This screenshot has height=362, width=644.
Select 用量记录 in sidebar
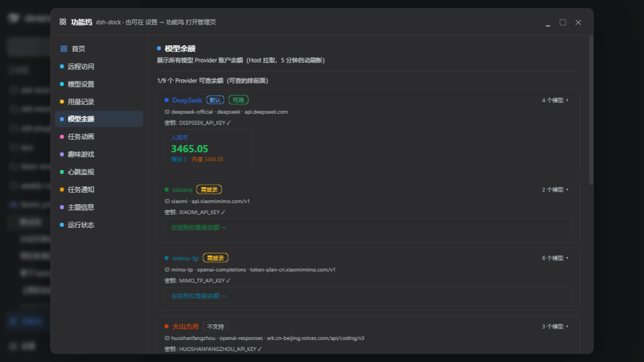coord(99,102)
